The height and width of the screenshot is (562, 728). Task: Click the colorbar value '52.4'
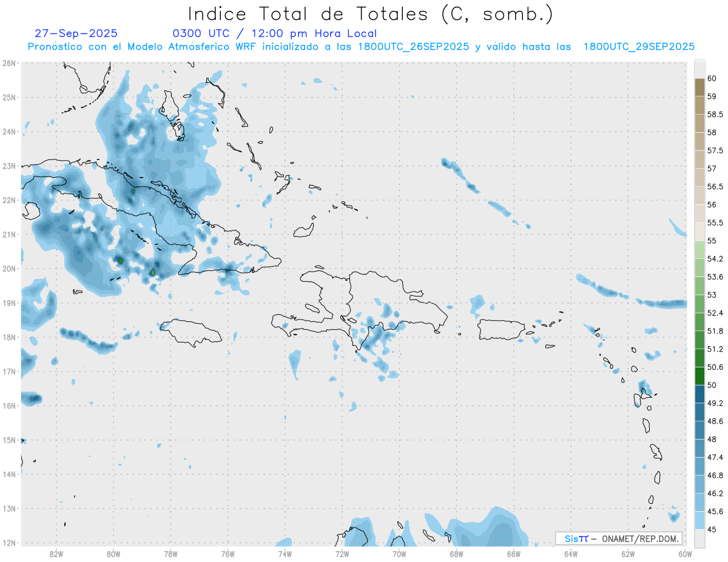pos(715,313)
